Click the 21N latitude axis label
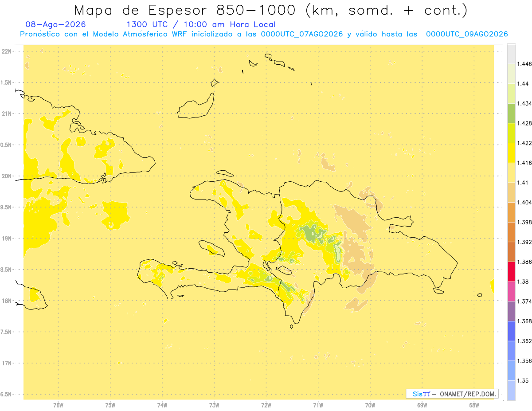This screenshot has height=411, width=532. pos(7,114)
